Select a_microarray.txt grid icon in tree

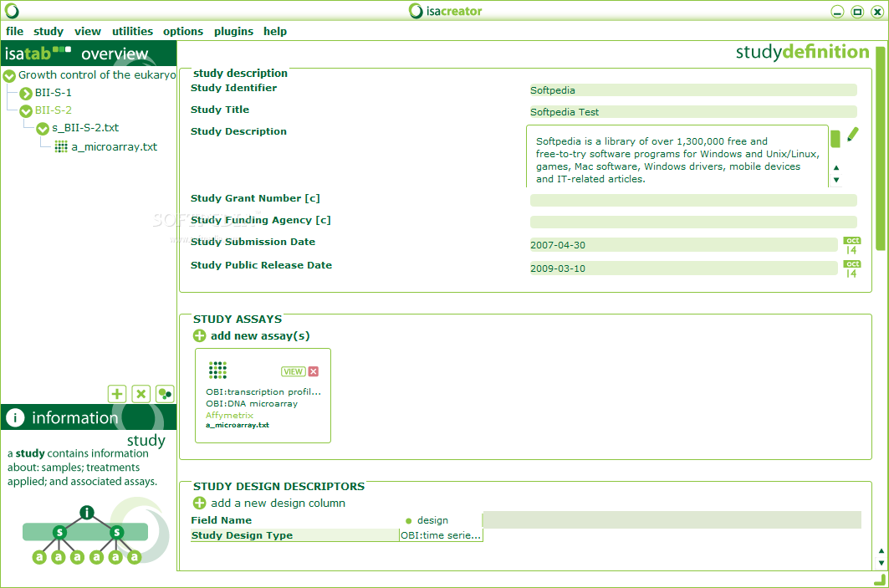coord(61,147)
